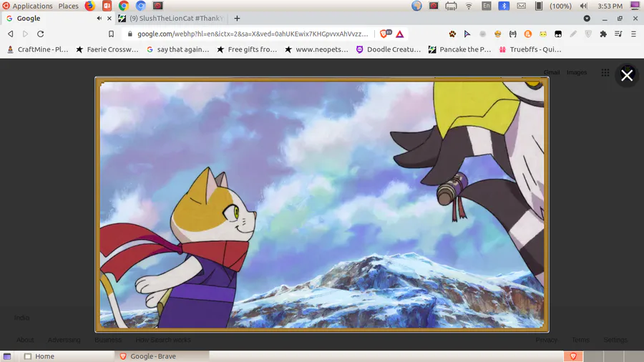The height and width of the screenshot is (362, 644).
Task: Open the Gmail link
Action: (x=552, y=72)
